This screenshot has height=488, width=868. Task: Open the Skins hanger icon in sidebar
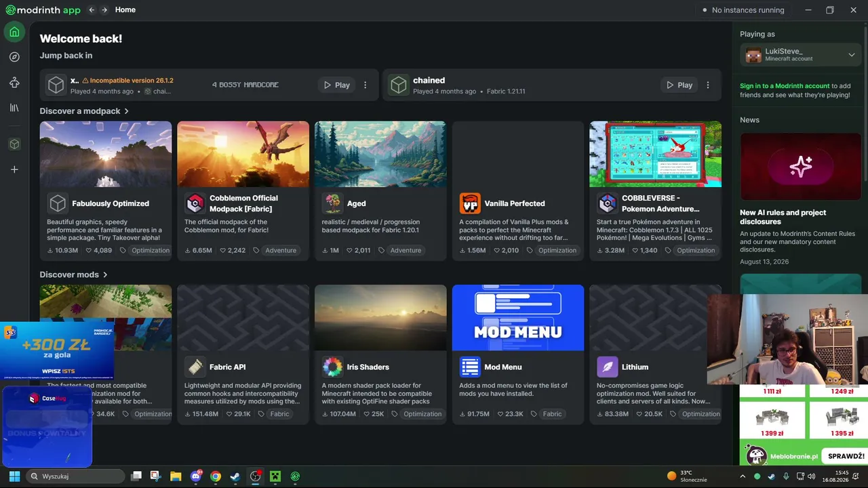(14, 83)
